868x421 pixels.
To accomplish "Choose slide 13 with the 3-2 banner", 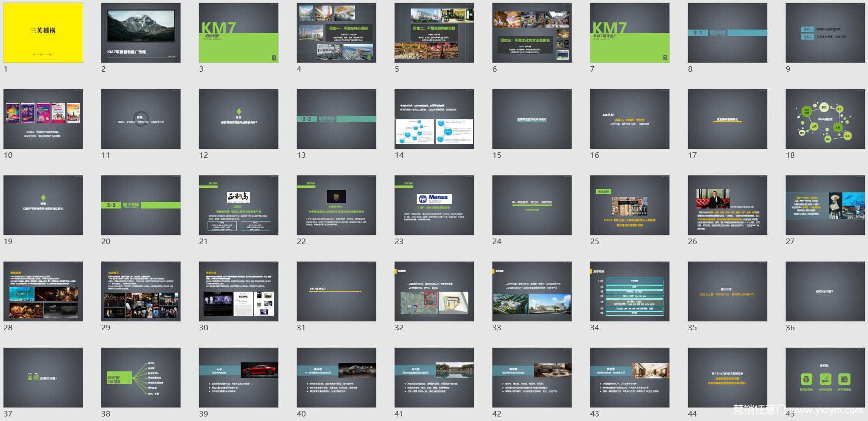I will pyautogui.click(x=336, y=119).
